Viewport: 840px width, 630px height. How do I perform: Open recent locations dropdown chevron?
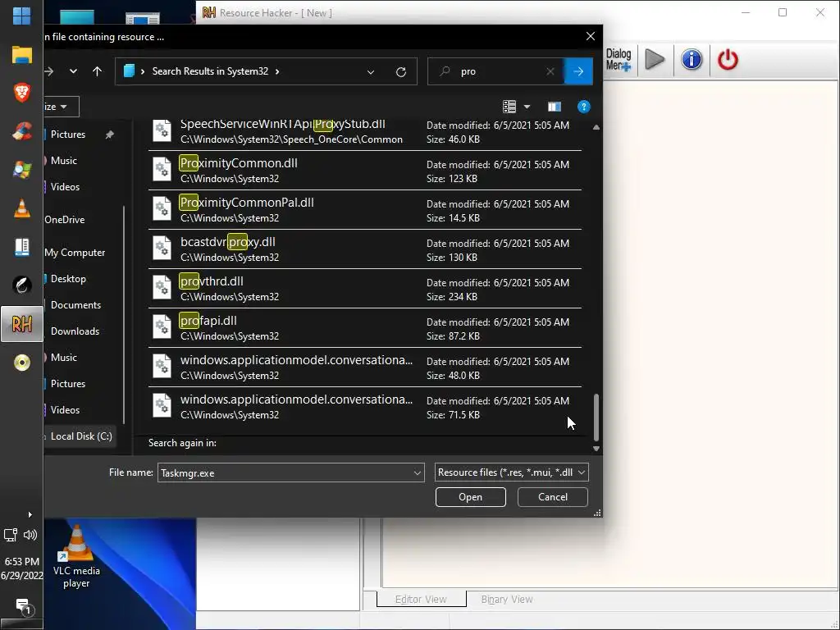[73, 71]
